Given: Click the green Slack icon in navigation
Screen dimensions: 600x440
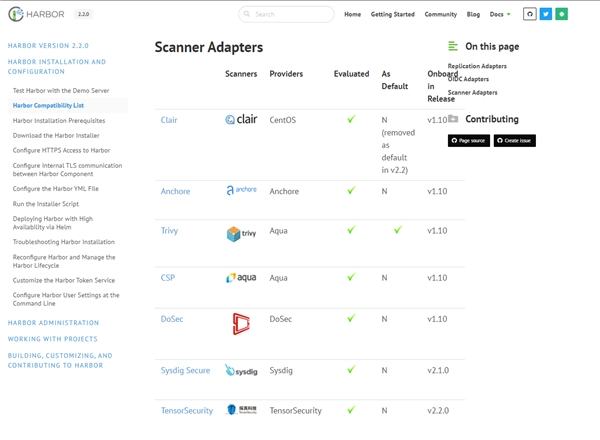Looking at the screenshot, I should tap(562, 14).
